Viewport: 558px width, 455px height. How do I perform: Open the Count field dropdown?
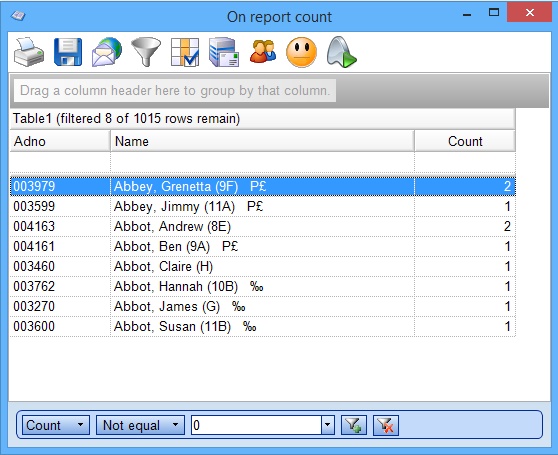56,425
